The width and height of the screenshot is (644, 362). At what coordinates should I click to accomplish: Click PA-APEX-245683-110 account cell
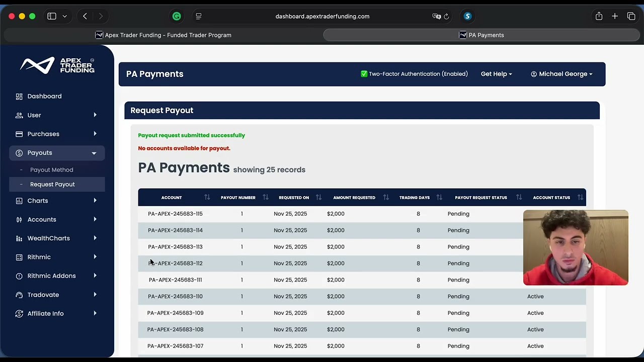pyautogui.click(x=175, y=296)
